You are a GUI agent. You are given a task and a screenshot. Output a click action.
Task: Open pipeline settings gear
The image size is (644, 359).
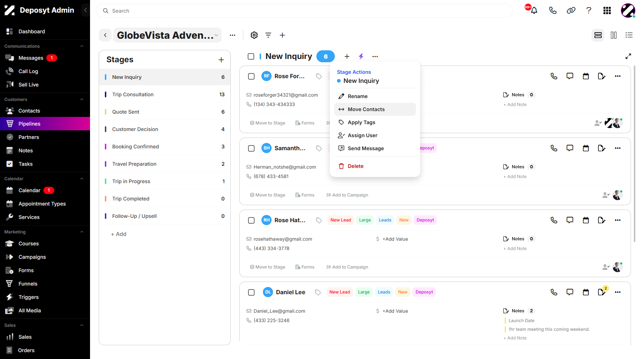click(x=254, y=35)
